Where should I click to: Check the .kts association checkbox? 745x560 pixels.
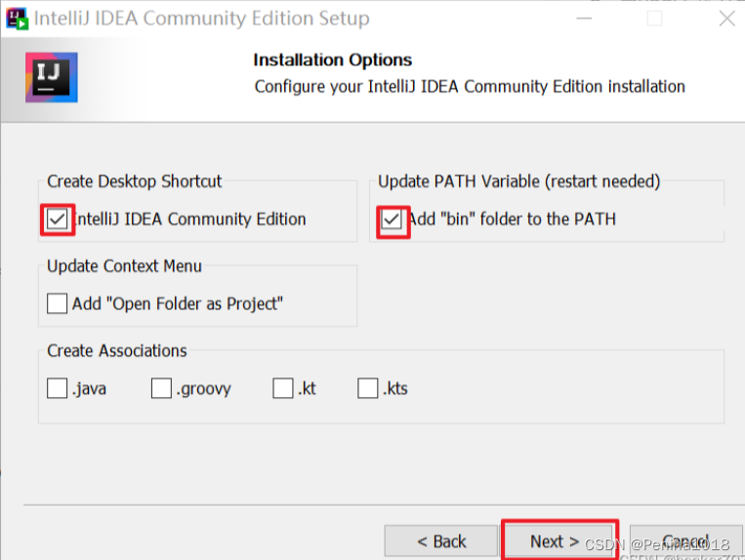pyautogui.click(x=368, y=388)
